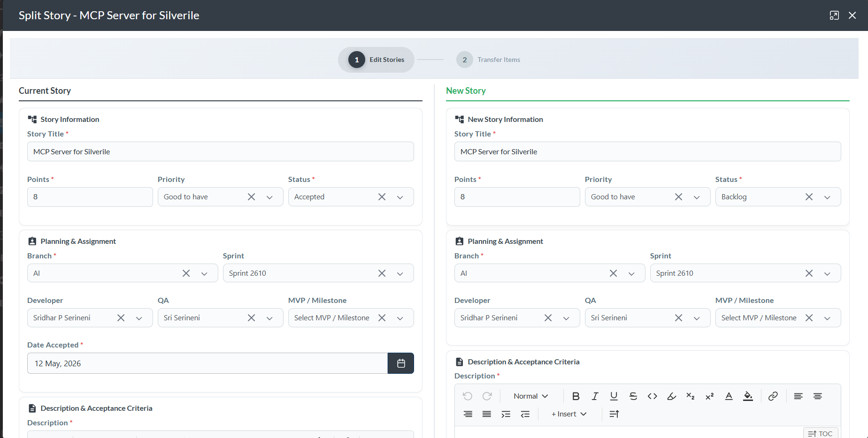This screenshot has width=868, height=438.
Task: Open the text font color picker
Action: coord(729,396)
